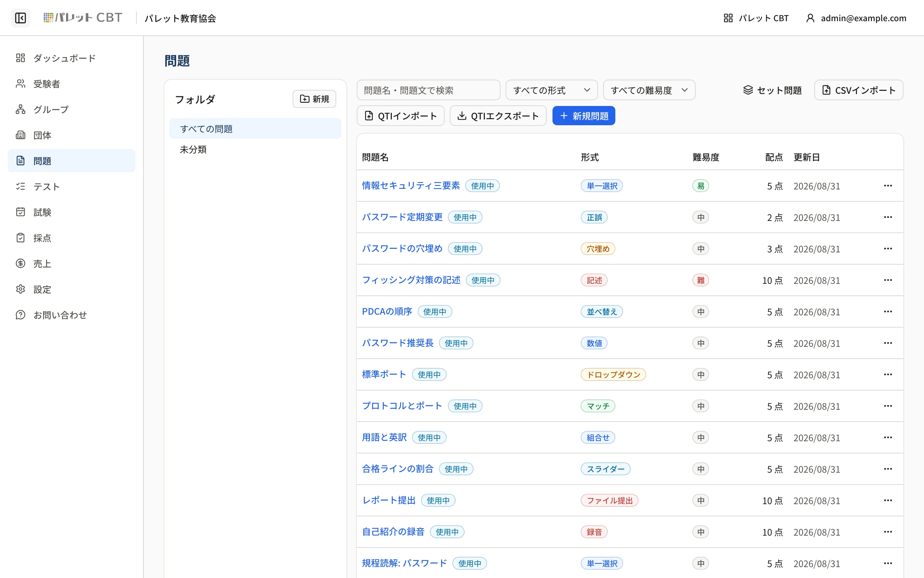Open 採点 in the sidebar

[x=72, y=238]
